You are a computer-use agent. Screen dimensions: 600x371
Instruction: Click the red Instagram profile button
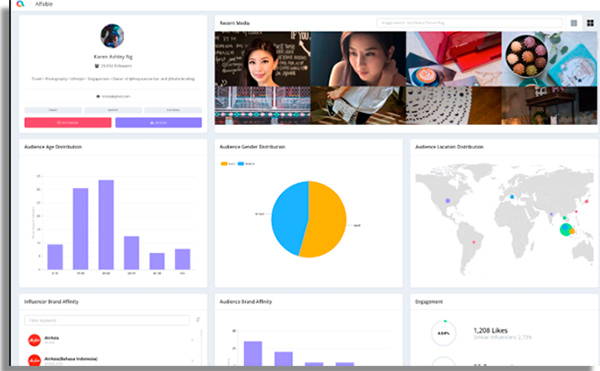[68, 122]
